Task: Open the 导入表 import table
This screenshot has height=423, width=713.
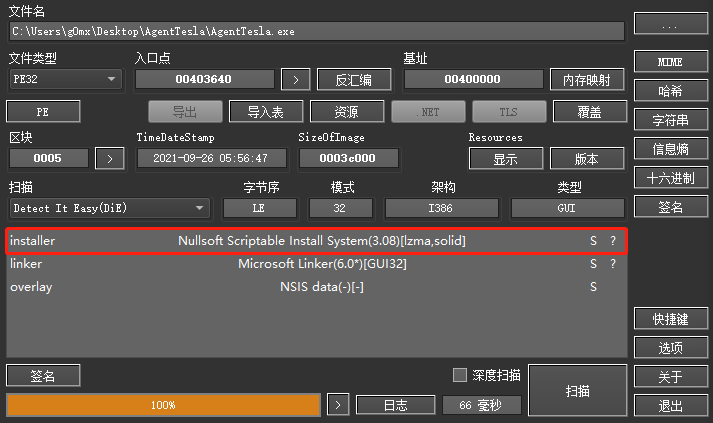Action: point(266,111)
